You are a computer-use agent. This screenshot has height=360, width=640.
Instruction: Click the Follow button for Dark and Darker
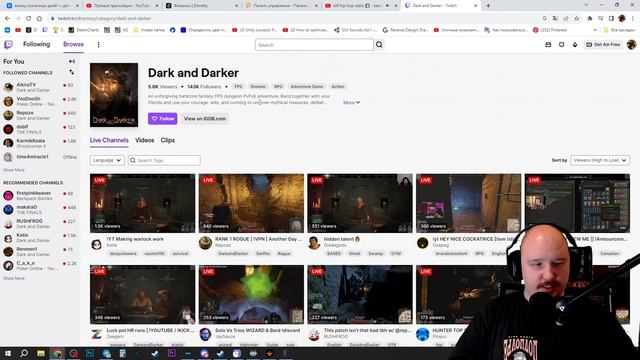(162, 118)
